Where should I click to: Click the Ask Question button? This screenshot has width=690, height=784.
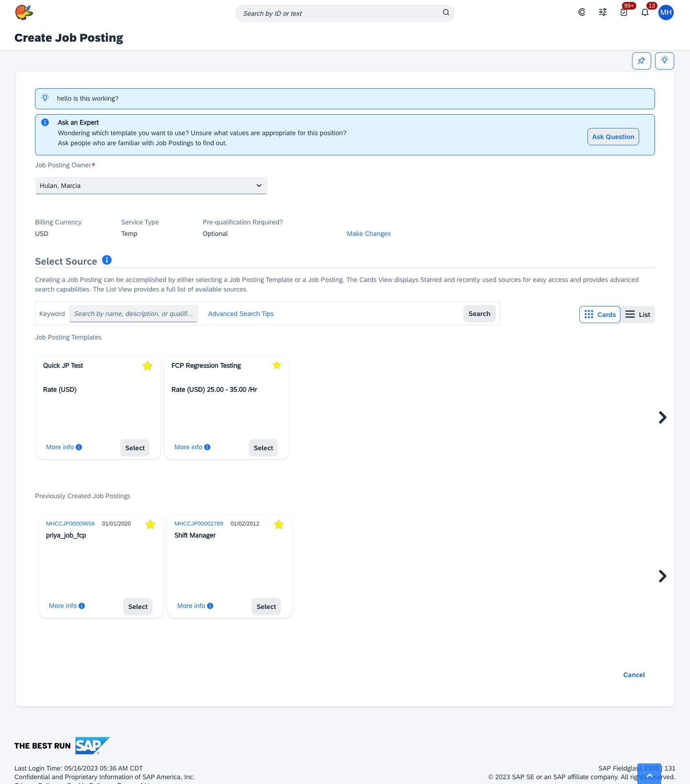click(613, 137)
